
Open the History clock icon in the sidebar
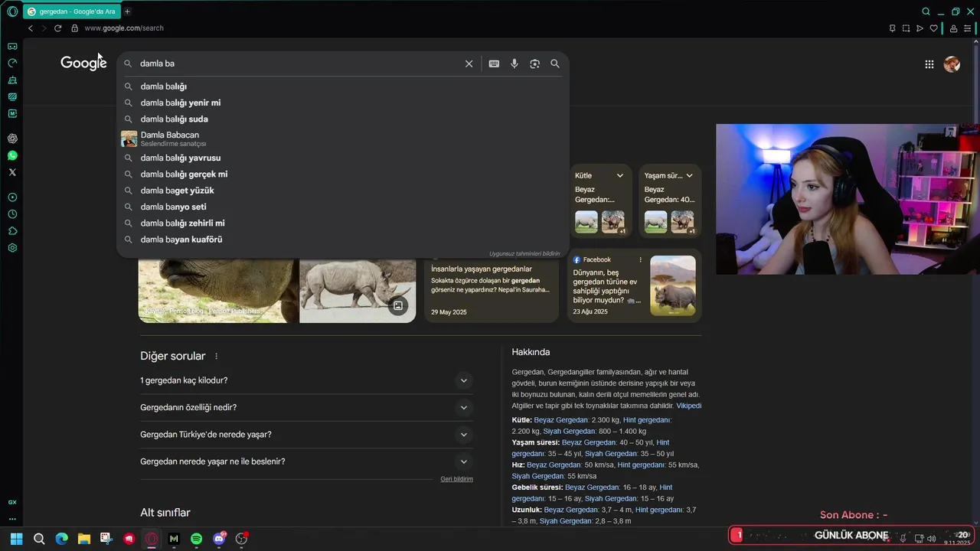[x=12, y=214]
